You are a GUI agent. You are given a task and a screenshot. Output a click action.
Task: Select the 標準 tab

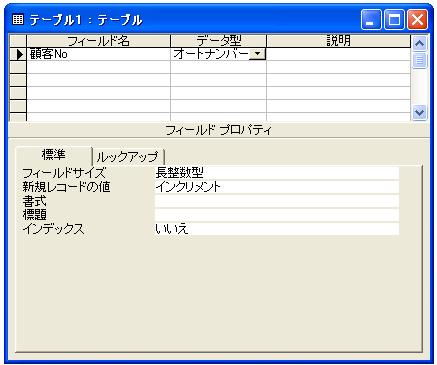54,155
